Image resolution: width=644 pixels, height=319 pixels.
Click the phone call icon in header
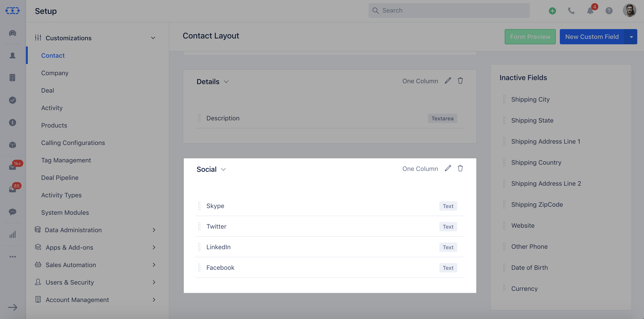571,11
